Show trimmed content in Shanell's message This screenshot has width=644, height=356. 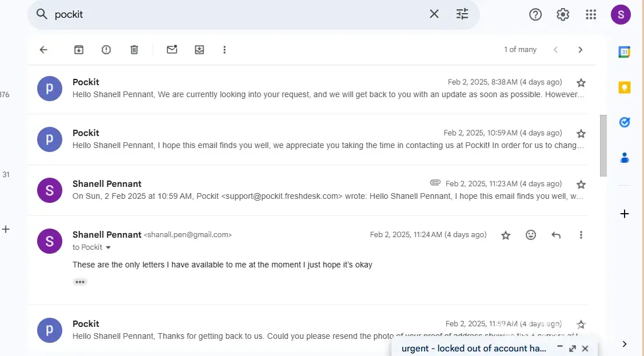tap(80, 282)
